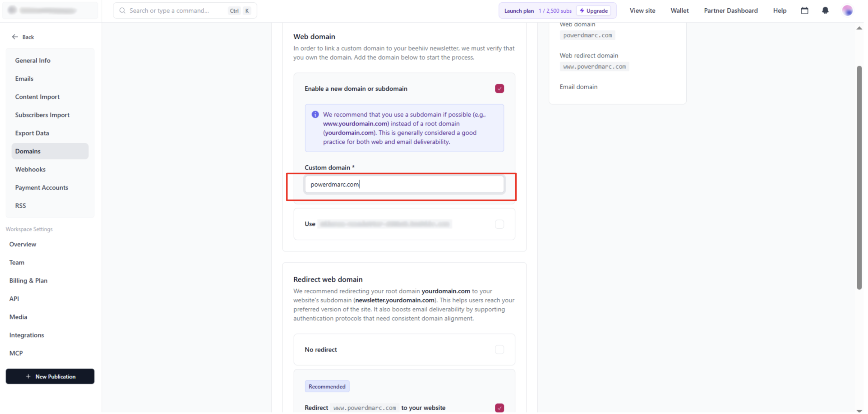Click the plus icon on New Publication
Screen dimensions: 868x414
[x=28, y=376]
